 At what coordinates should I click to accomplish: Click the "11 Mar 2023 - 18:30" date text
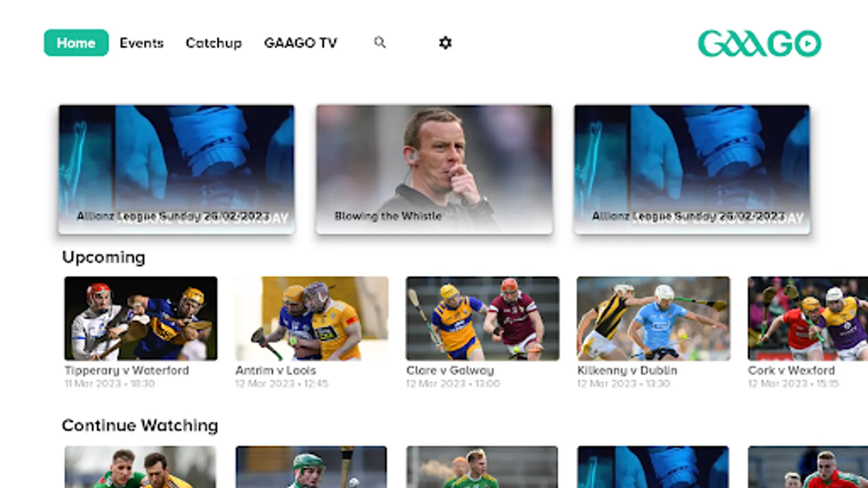pyautogui.click(x=110, y=383)
